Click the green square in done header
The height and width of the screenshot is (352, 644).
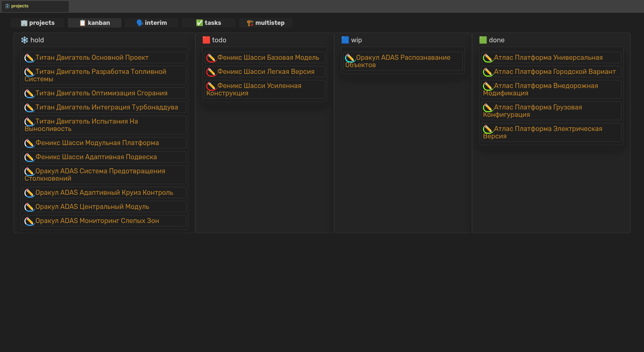pyautogui.click(x=483, y=40)
